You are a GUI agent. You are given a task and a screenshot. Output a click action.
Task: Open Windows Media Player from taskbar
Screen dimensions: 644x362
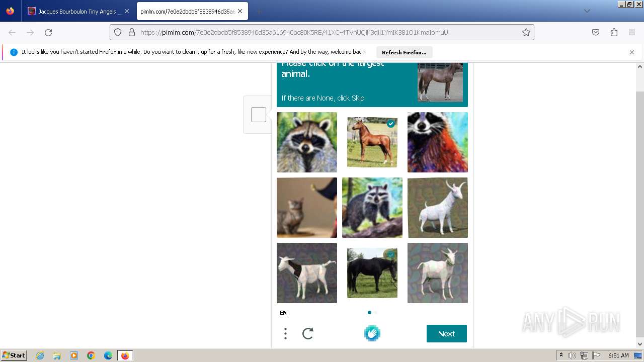pos(74,355)
